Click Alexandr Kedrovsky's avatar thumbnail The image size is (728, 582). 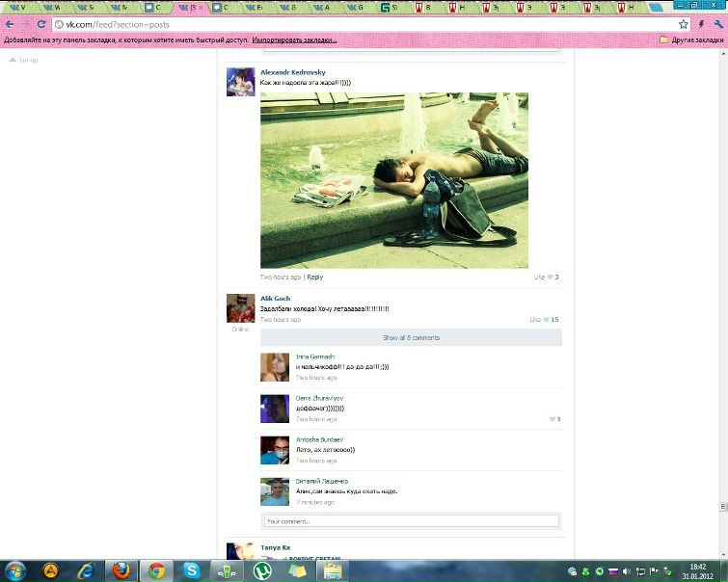[x=240, y=82]
